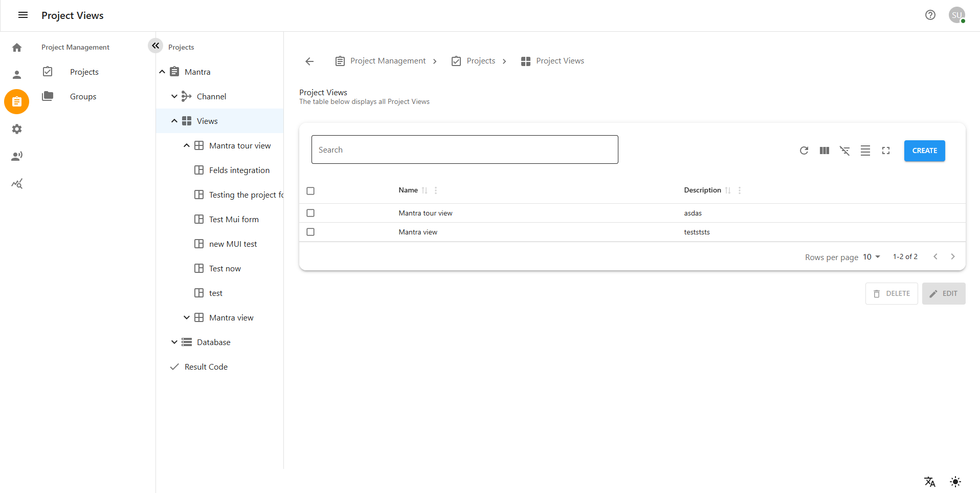Select the Settings gear icon
Viewport: 980px width, 493px height.
pyautogui.click(x=17, y=129)
